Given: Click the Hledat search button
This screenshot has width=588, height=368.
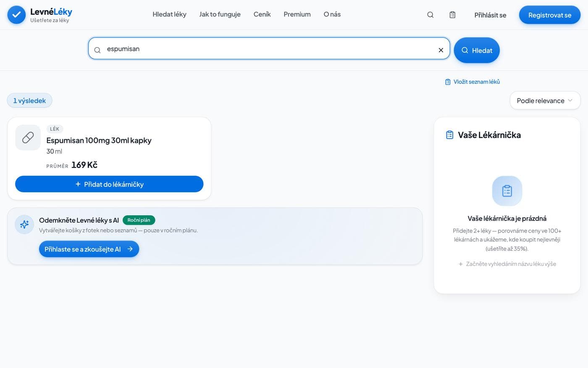Looking at the screenshot, I should (x=477, y=50).
